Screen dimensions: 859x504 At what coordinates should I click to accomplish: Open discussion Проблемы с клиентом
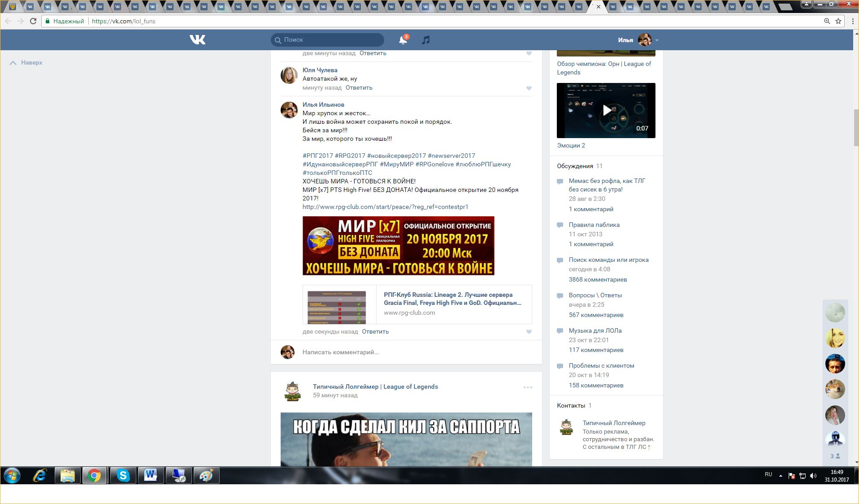click(601, 366)
